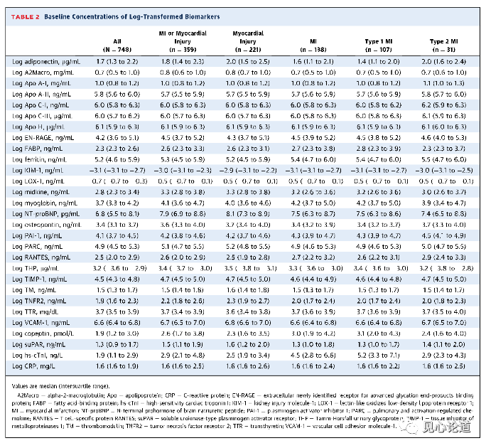Screen dimensions: 486x448
Task: Select the Log RANTES row label
Action: click(x=41, y=257)
